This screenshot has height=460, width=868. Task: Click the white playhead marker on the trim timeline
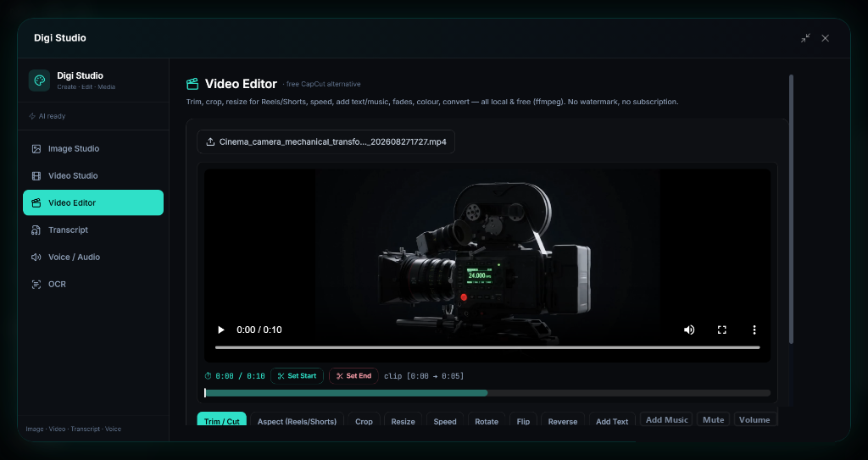[x=205, y=393]
